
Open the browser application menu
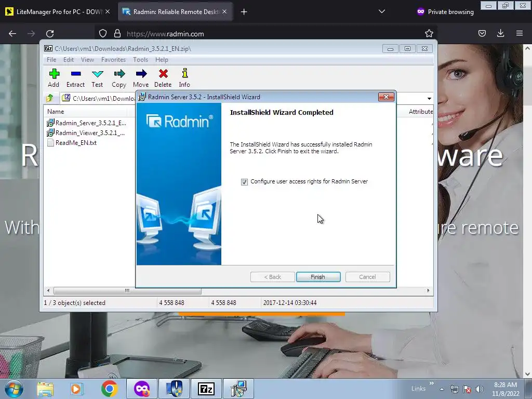(520, 33)
